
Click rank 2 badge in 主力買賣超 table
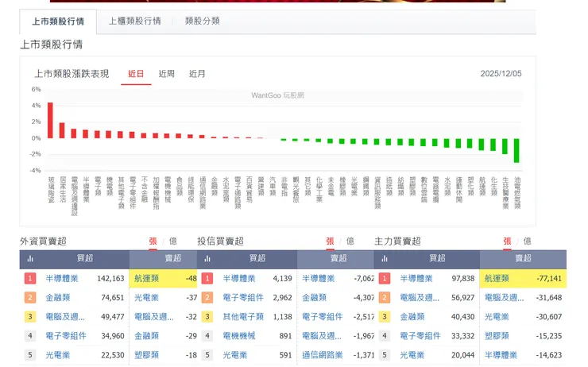385,298
